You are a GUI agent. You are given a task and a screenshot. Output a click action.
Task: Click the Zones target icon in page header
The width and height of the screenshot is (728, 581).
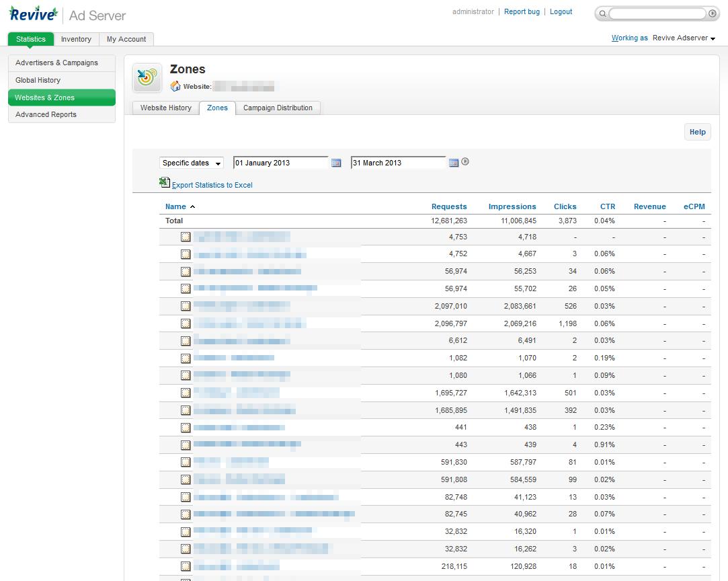[x=147, y=77]
